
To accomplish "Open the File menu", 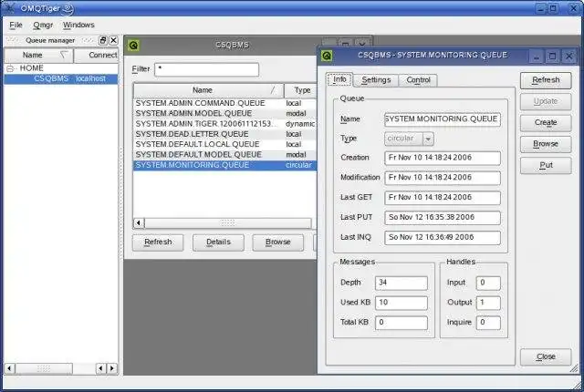I will click(16, 25).
